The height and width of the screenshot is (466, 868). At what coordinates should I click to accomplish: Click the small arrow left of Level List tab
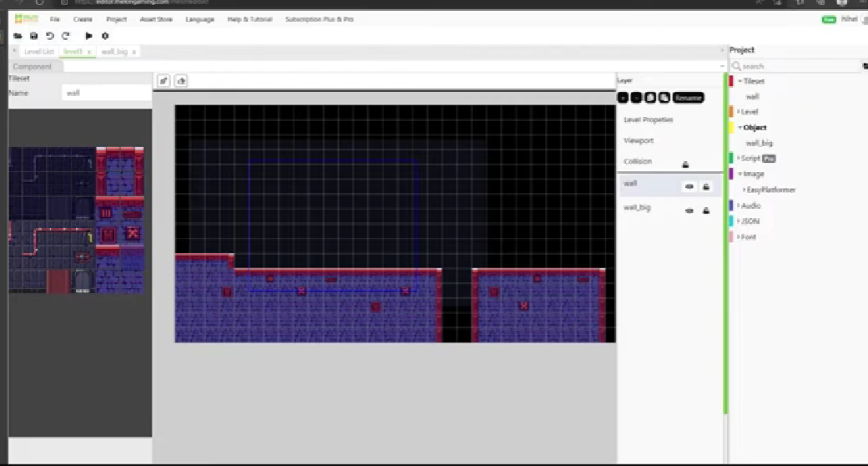(15, 51)
